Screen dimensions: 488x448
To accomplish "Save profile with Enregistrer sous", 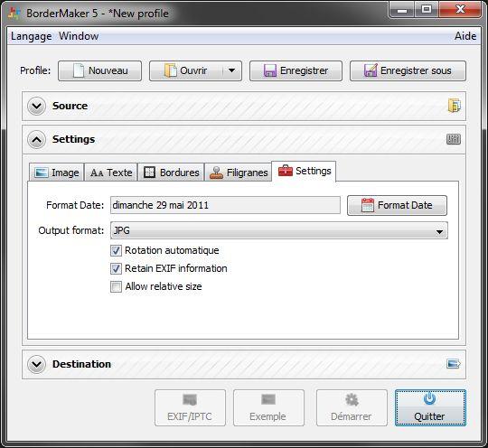I will 408,70.
